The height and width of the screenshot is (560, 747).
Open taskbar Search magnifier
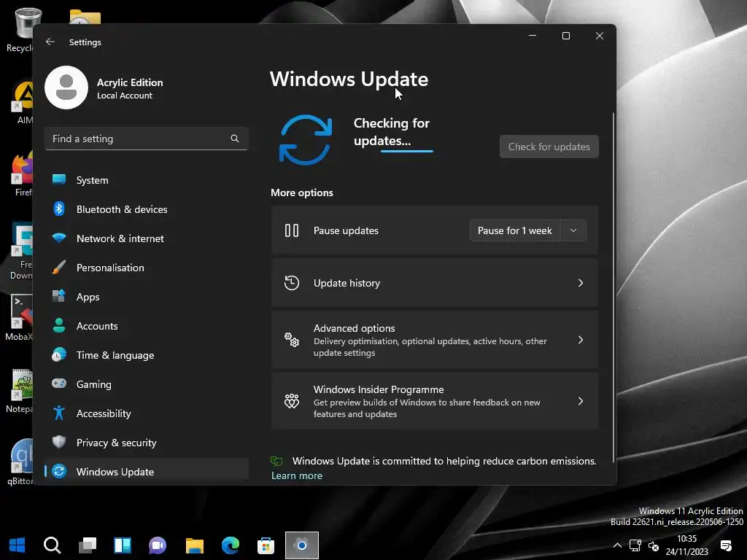tap(52, 545)
